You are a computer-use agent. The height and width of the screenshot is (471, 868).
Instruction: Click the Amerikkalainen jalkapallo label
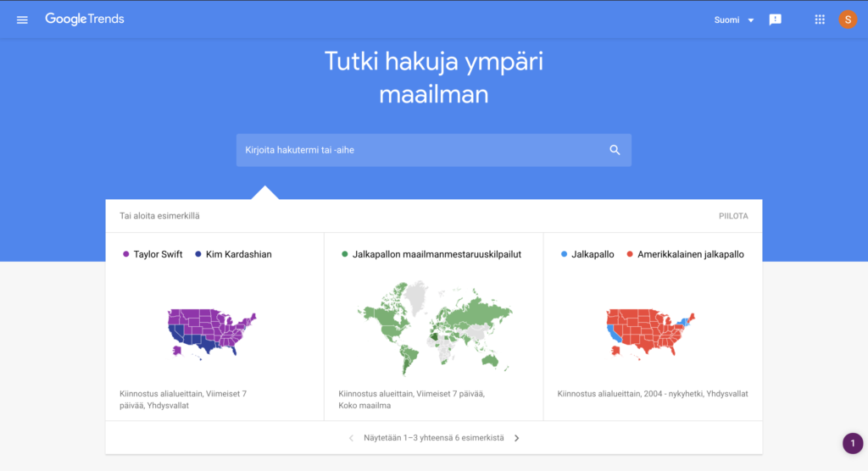click(x=690, y=255)
